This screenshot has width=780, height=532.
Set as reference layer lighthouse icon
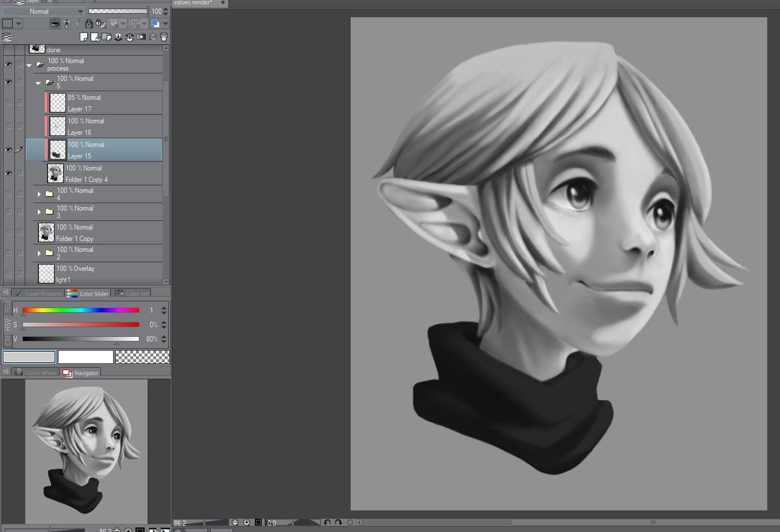pos(67,24)
